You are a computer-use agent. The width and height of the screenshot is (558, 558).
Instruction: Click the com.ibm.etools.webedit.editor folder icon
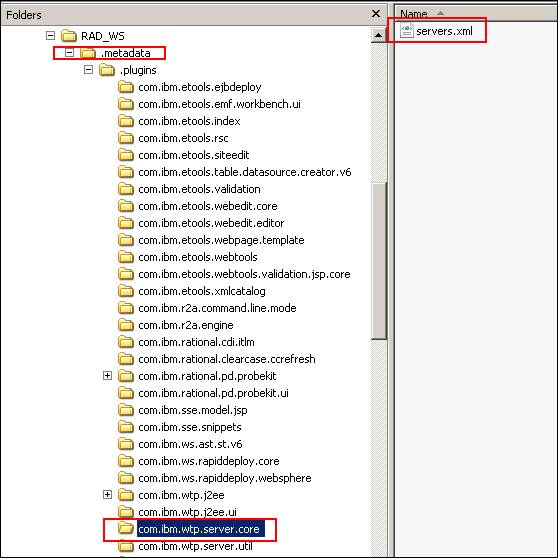[126, 223]
